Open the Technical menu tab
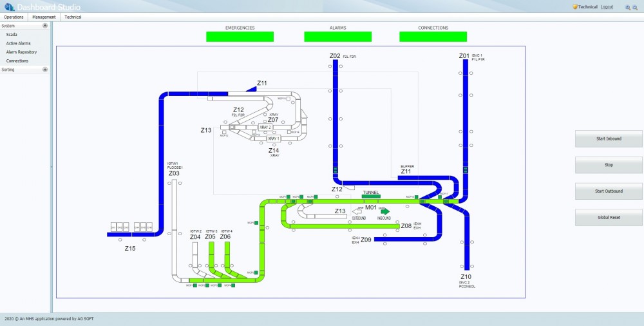This screenshot has width=644, height=326. pyautogui.click(x=73, y=17)
